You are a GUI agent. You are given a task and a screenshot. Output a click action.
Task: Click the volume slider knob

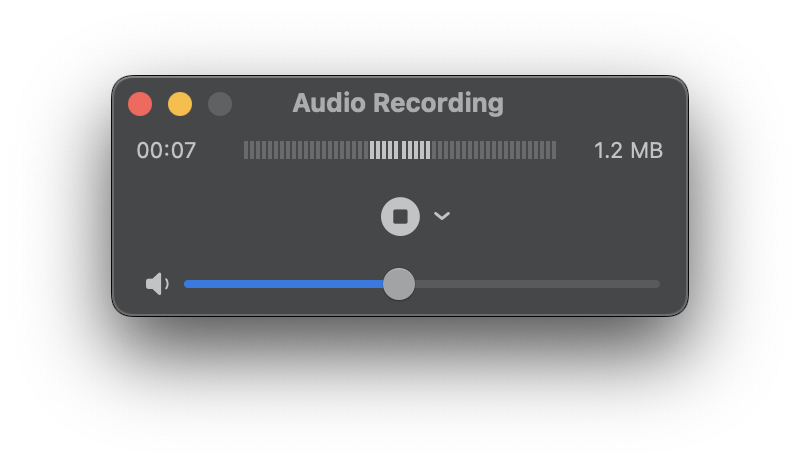click(399, 284)
